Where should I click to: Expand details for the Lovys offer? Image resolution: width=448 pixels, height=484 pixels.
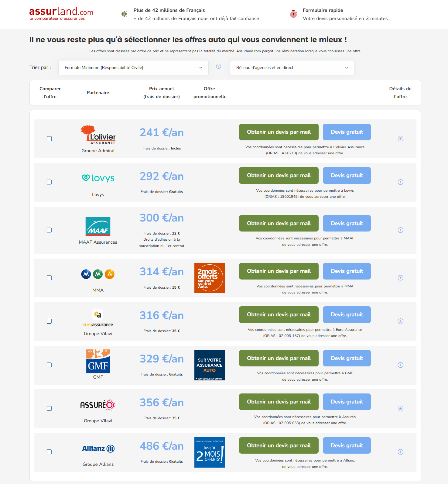pyautogui.click(x=400, y=182)
